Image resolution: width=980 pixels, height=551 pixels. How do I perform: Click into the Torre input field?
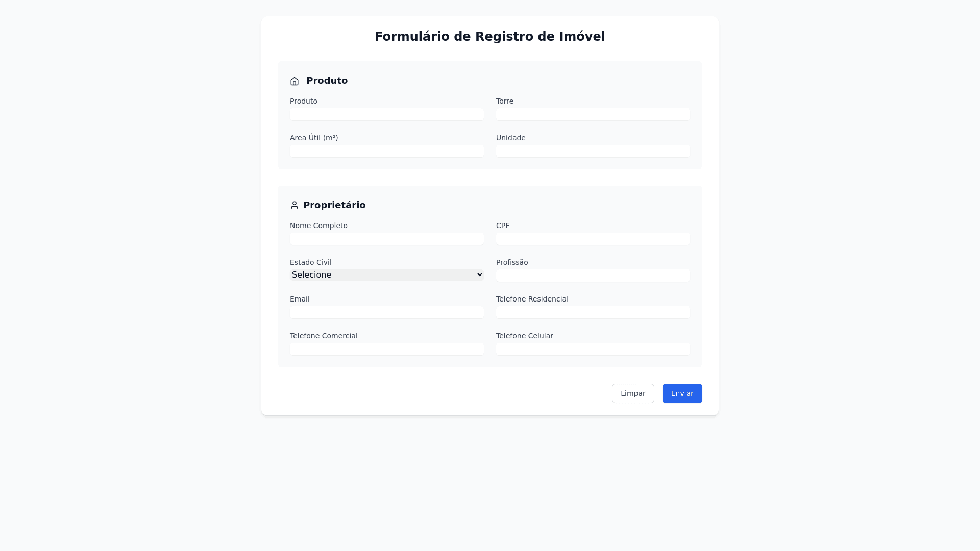tap(593, 114)
